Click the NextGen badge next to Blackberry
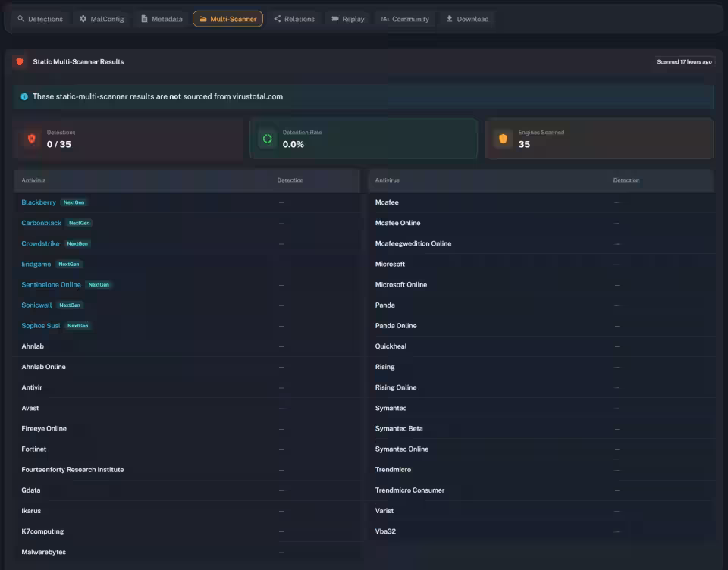This screenshot has height=570, width=728. click(74, 202)
